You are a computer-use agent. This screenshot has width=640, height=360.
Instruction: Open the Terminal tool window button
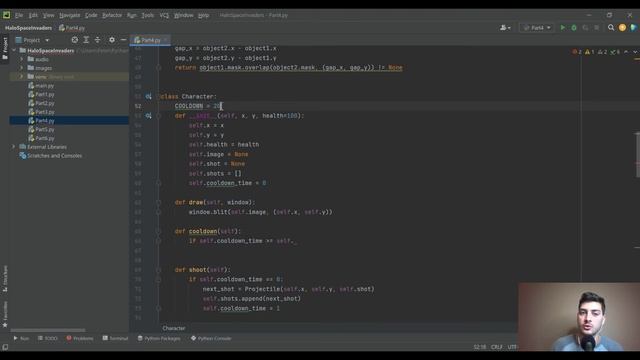(x=116, y=338)
